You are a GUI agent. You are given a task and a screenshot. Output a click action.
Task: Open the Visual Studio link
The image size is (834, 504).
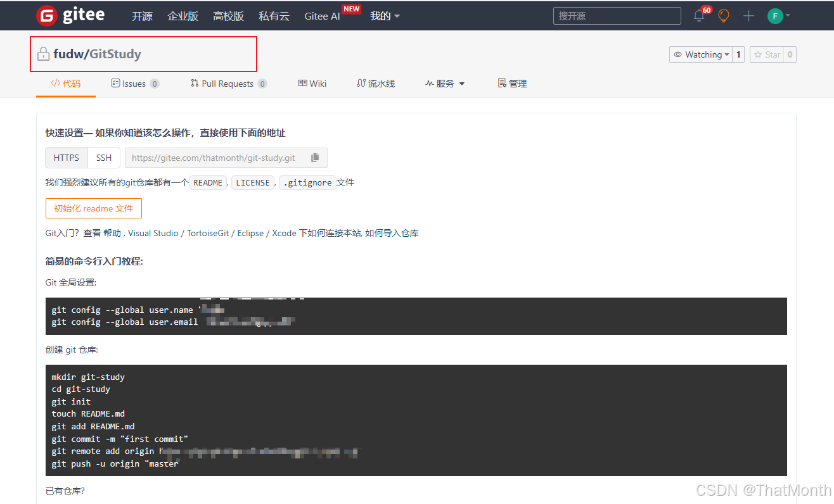[153, 233]
